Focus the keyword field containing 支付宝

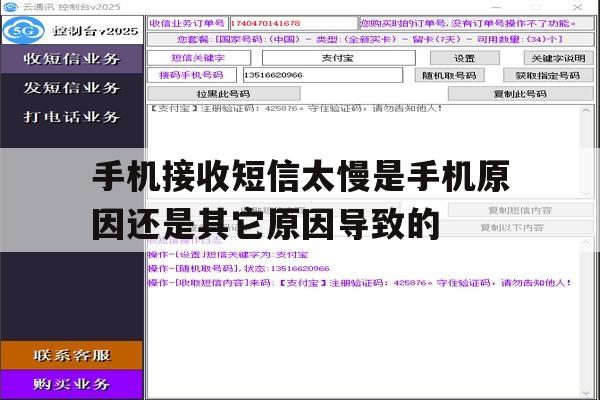(x=338, y=58)
